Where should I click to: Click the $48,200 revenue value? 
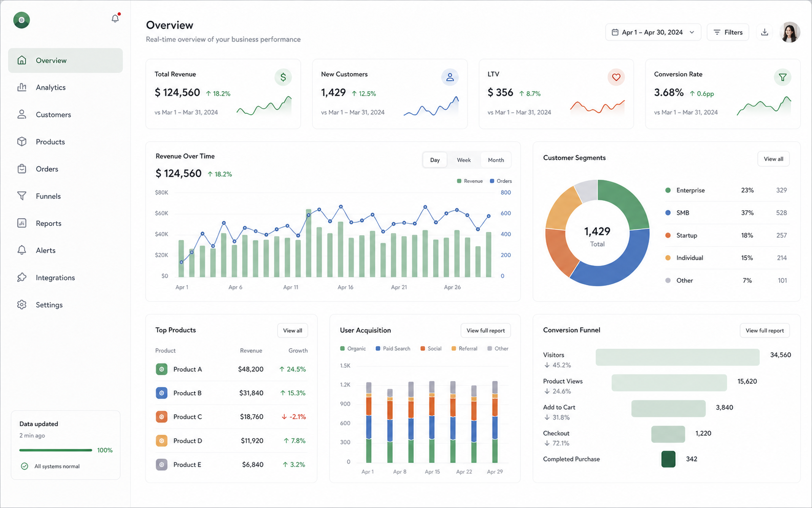point(251,369)
